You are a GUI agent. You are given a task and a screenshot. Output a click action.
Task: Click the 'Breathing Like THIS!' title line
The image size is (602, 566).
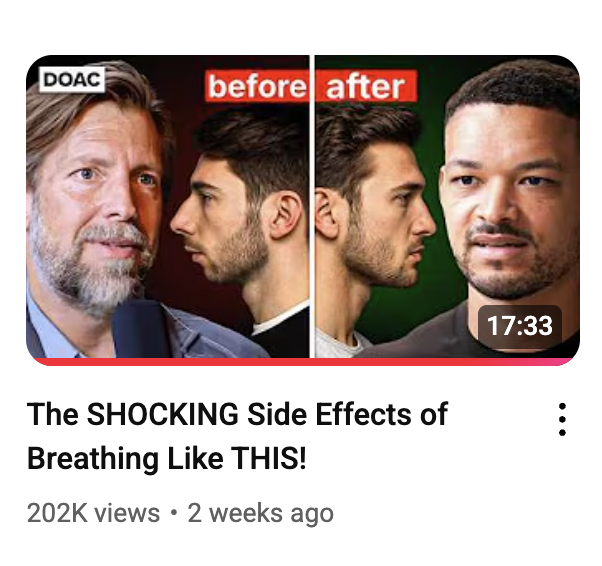167,458
